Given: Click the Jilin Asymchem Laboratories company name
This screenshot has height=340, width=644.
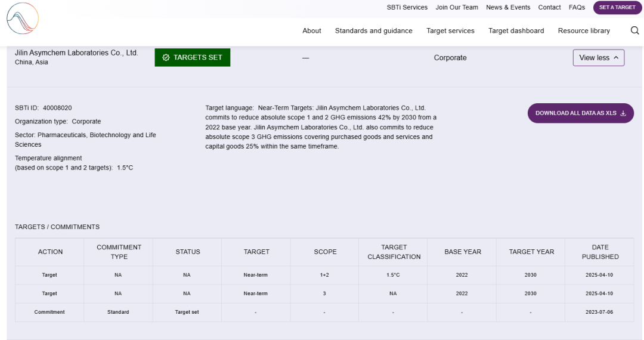Looking at the screenshot, I should click(x=76, y=53).
